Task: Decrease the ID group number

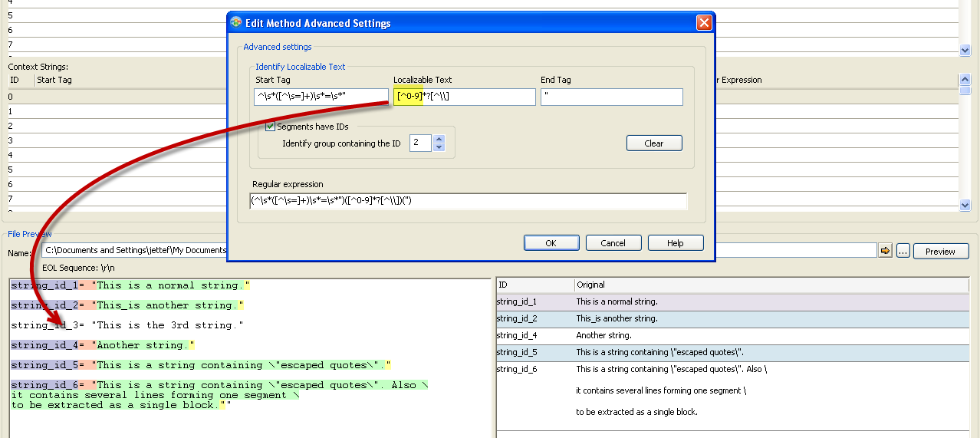Action: (x=439, y=147)
